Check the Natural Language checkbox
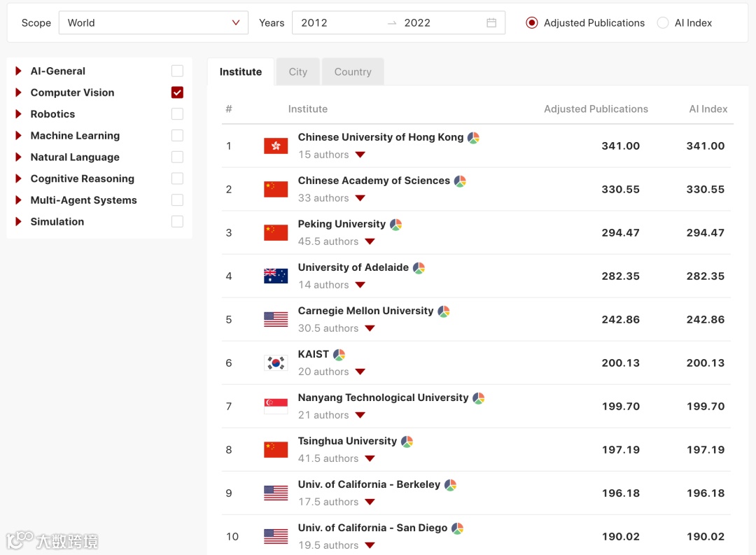The image size is (756, 555). (x=177, y=157)
